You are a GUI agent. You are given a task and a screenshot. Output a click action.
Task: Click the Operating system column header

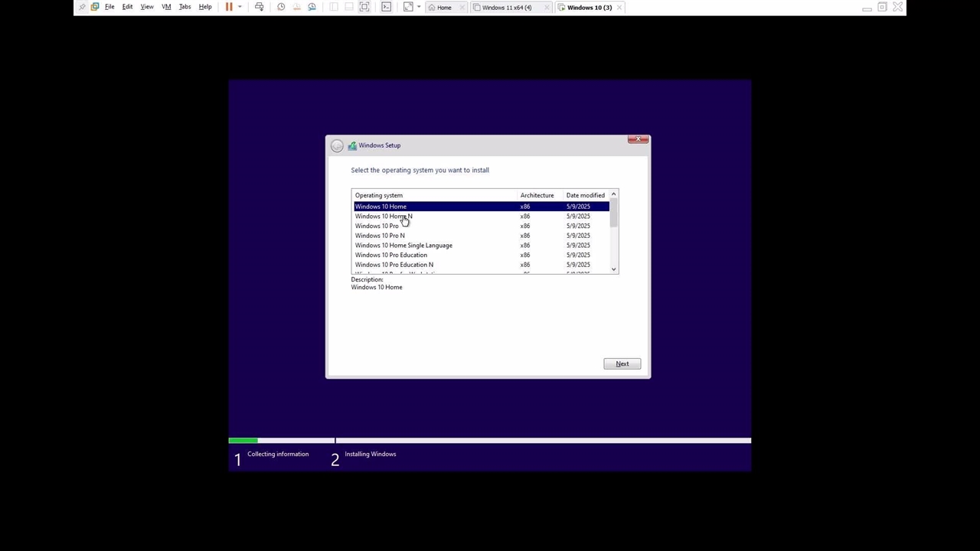pyautogui.click(x=435, y=195)
